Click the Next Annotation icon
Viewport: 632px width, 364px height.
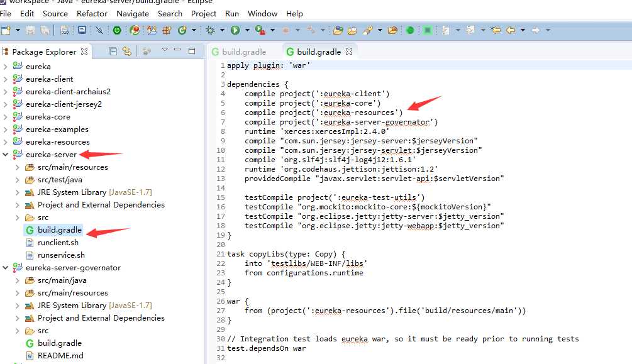pyautogui.click(x=445, y=30)
